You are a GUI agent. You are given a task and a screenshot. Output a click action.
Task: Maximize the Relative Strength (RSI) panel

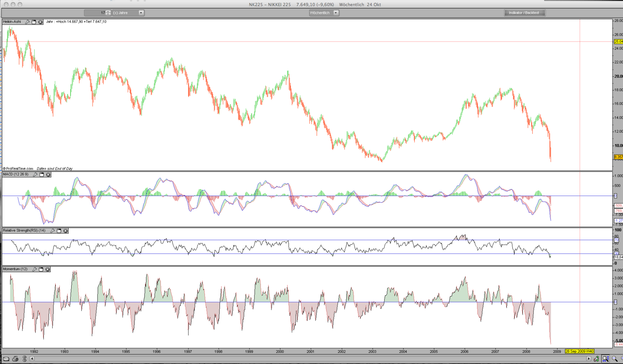click(x=59, y=231)
